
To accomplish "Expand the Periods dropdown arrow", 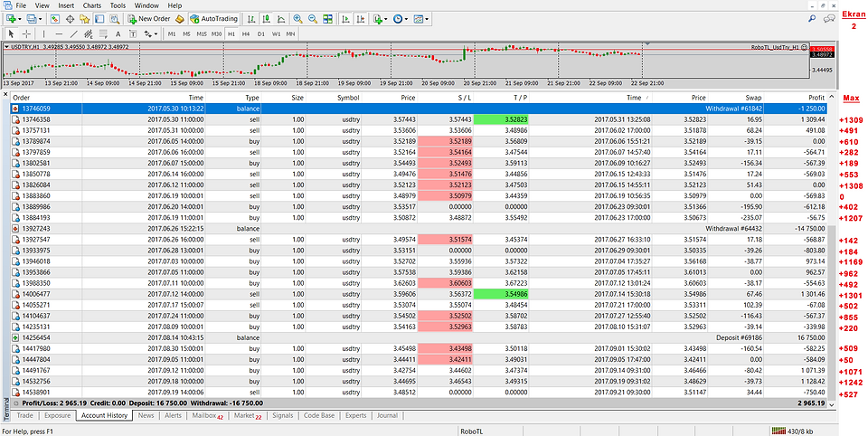I will [x=406, y=19].
